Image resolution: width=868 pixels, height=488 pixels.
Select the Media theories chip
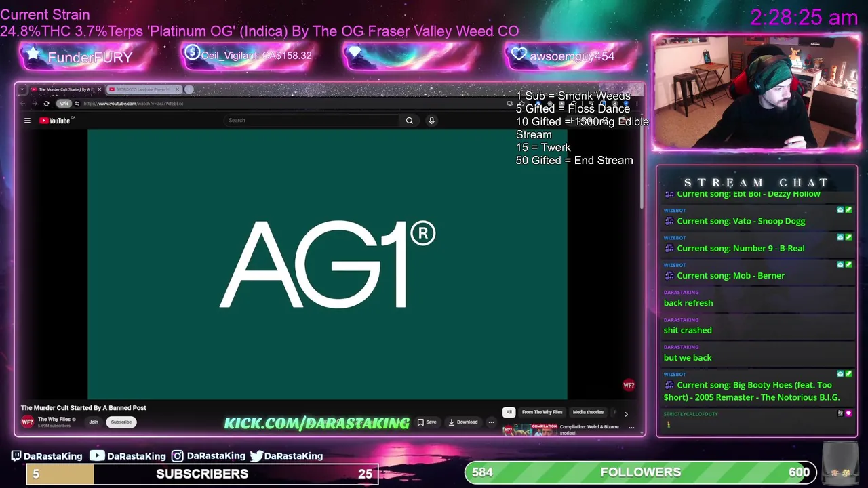point(588,412)
